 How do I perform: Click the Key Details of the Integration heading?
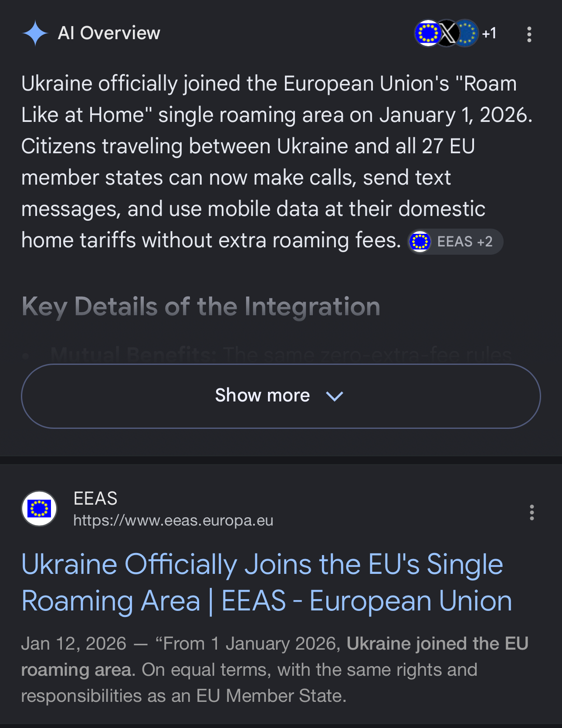pos(201,307)
